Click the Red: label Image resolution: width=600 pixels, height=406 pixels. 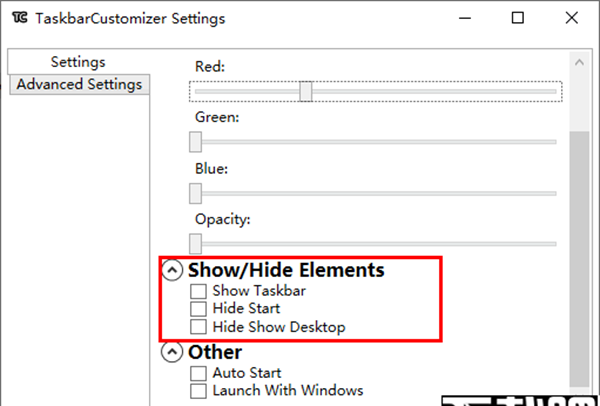210,67
